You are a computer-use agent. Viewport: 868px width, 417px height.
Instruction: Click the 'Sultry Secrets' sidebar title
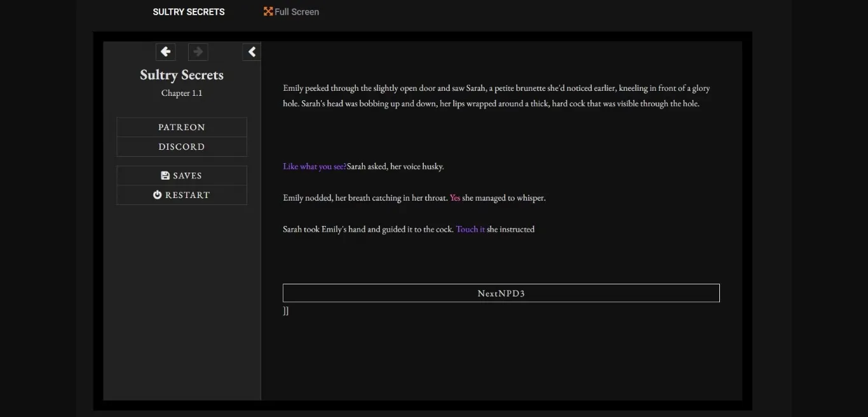[x=181, y=74]
